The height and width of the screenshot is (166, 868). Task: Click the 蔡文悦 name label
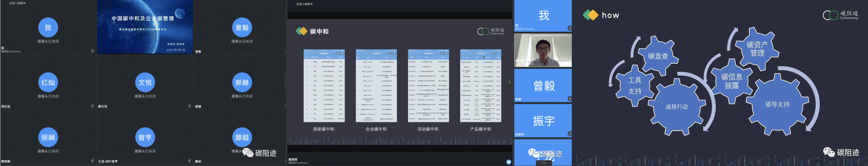coord(103,107)
